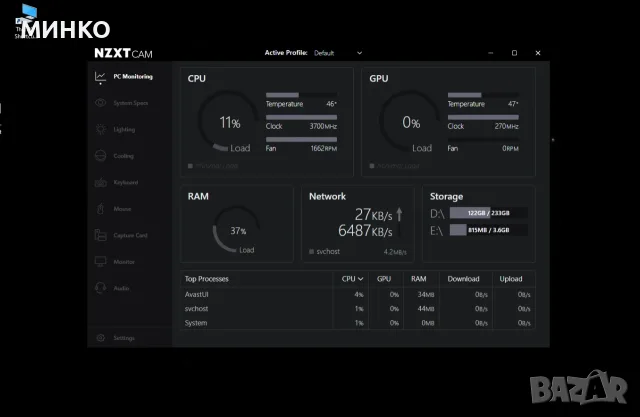Click the Network panel title
The width and height of the screenshot is (640, 417).
(x=327, y=197)
